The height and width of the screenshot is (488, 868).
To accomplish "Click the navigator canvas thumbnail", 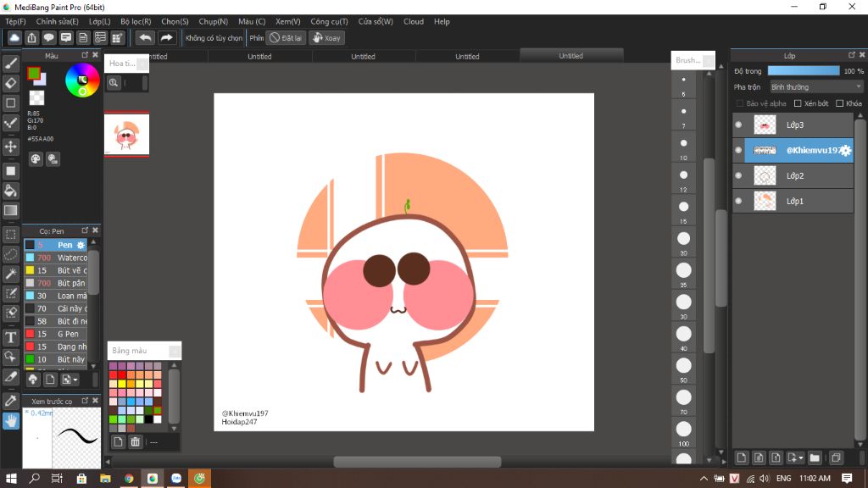I will [127, 135].
